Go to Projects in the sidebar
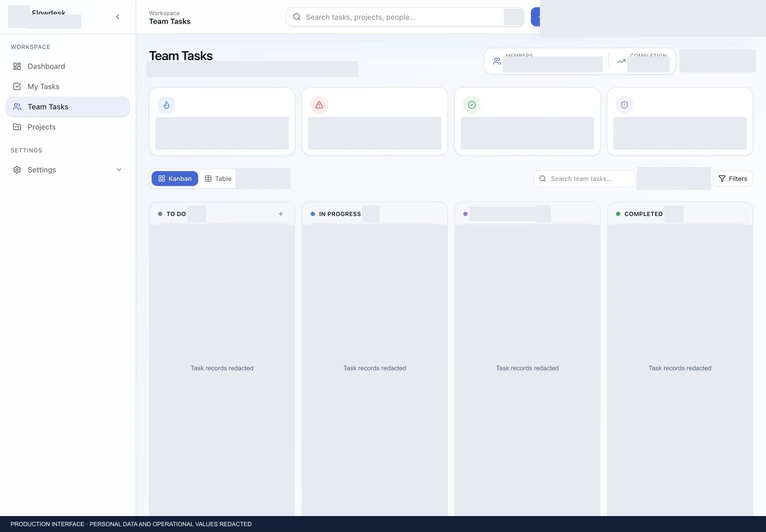 coord(68,127)
